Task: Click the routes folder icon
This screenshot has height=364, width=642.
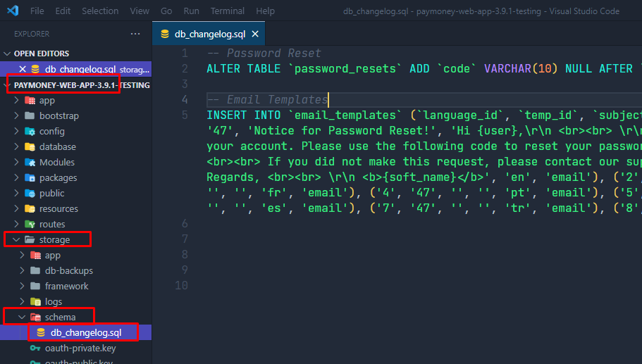Action: tap(30, 224)
